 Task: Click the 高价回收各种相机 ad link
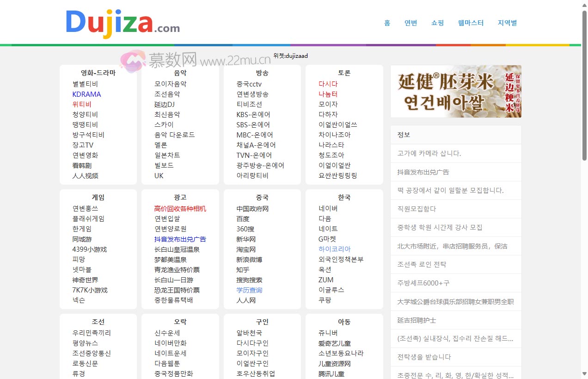tap(180, 209)
